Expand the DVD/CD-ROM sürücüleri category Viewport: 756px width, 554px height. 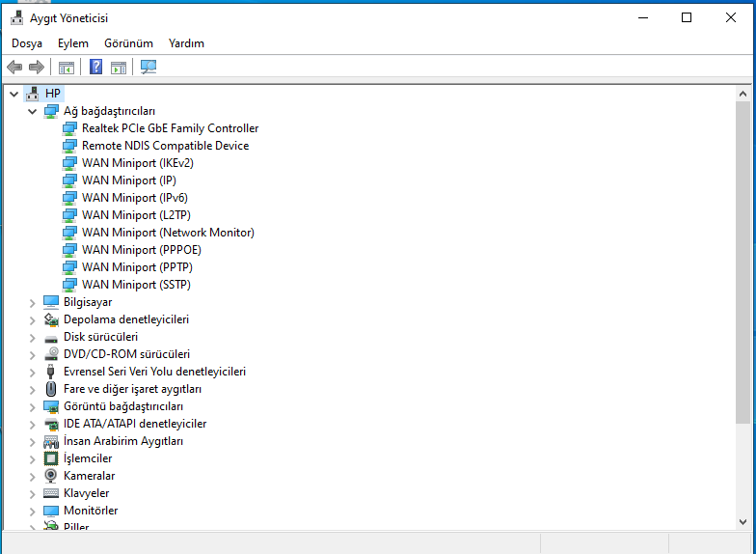(x=33, y=355)
